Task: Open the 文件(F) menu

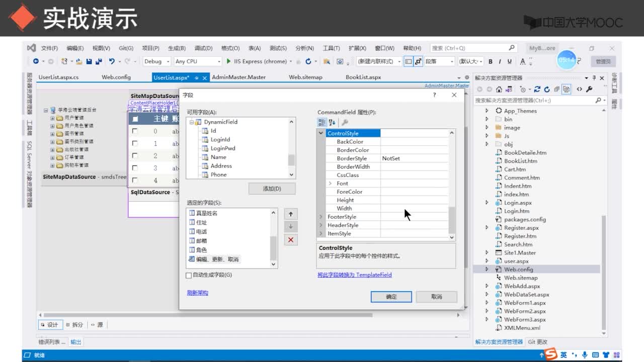Action: (49, 48)
